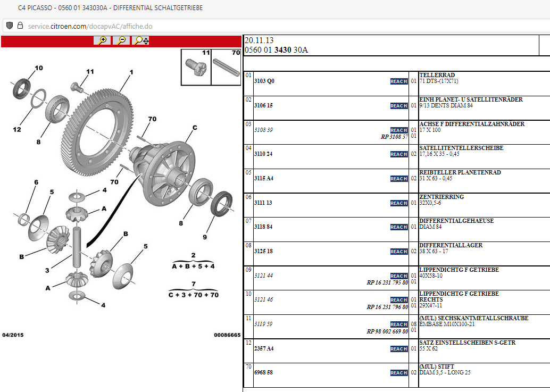Select part number 3125 18

point(263,252)
